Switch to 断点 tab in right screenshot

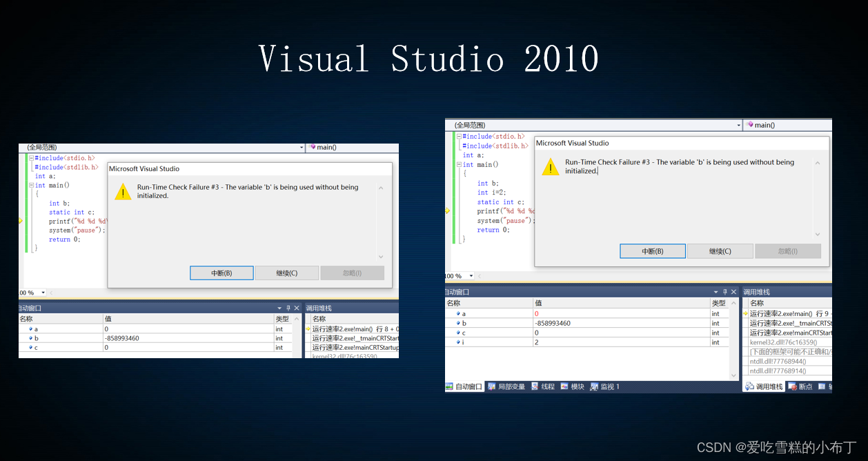pos(800,386)
